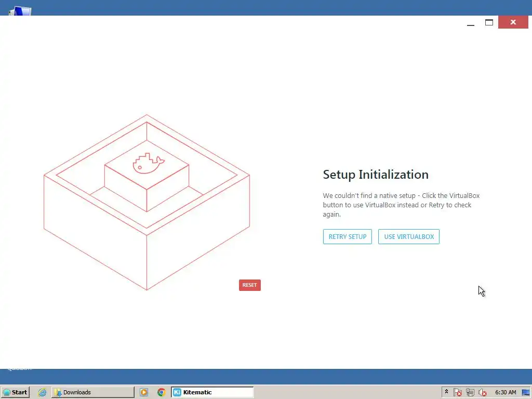Select the Kitematic taskbar button
The height and width of the screenshot is (399, 532).
tap(212, 392)
